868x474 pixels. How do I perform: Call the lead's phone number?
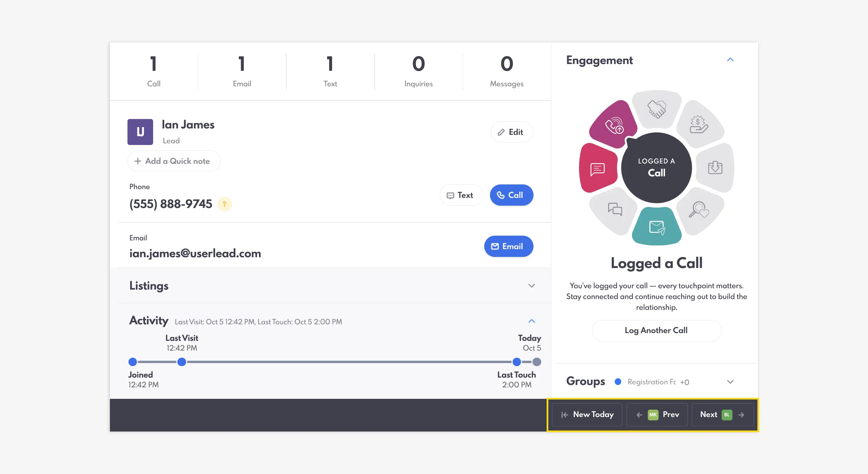coord(512,195)
